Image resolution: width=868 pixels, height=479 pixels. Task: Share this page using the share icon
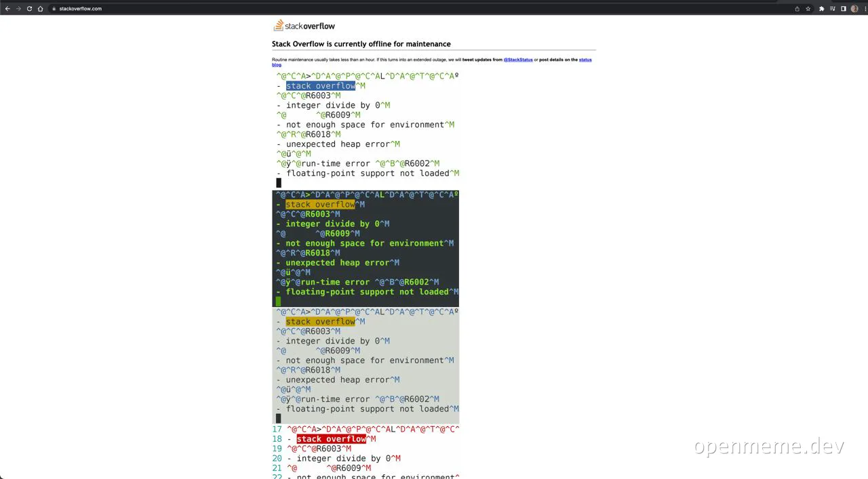pos(797,9)
